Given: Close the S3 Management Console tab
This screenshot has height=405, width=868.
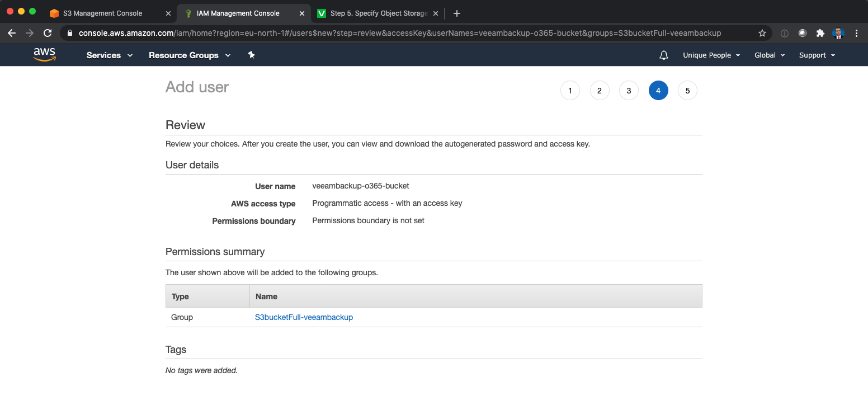Looking at the screenshot, I should (x=169, y=13).
